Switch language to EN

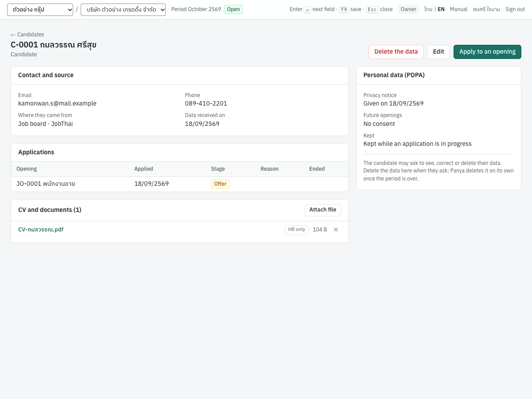[441, 9]
